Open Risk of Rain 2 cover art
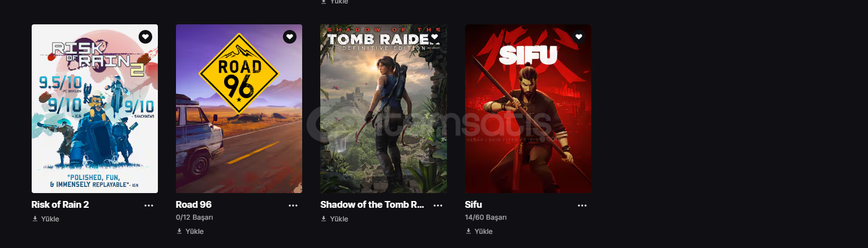Viewport: 868px width, 248px height. click(x=94, y=109)
